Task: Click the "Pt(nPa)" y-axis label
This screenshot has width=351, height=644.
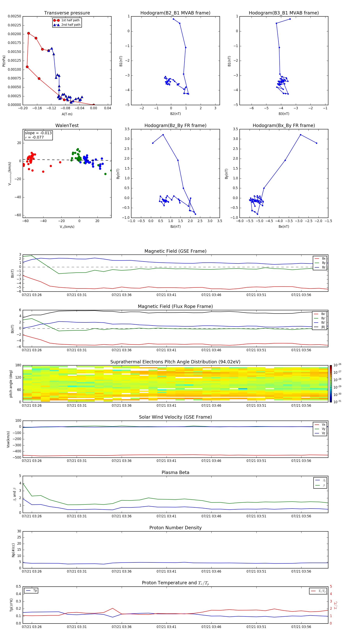Action: (x=4, y=61)
